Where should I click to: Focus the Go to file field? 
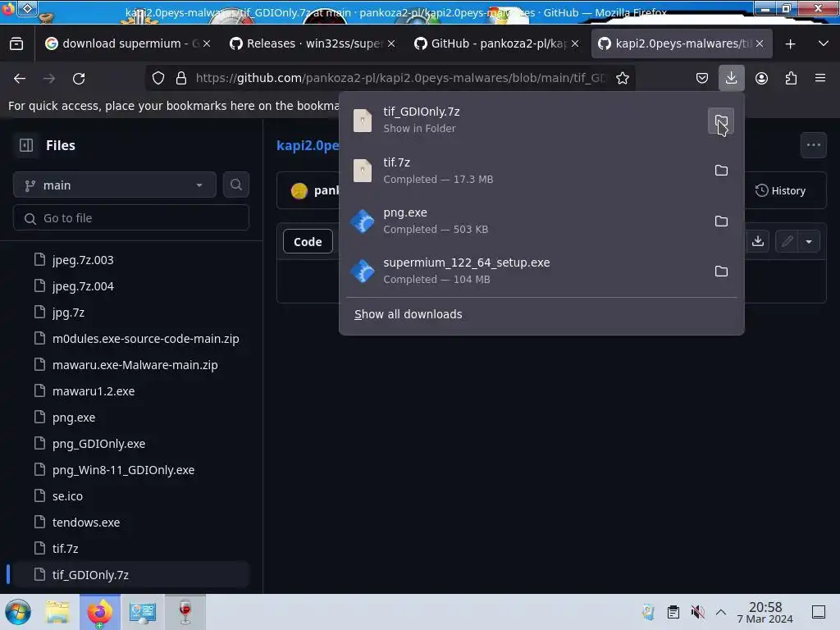[131, 218]
